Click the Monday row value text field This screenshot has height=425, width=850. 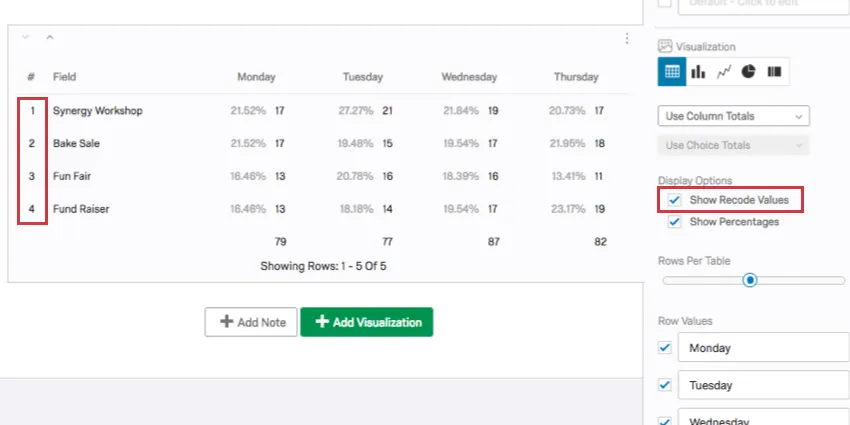[x=764, y=348]
